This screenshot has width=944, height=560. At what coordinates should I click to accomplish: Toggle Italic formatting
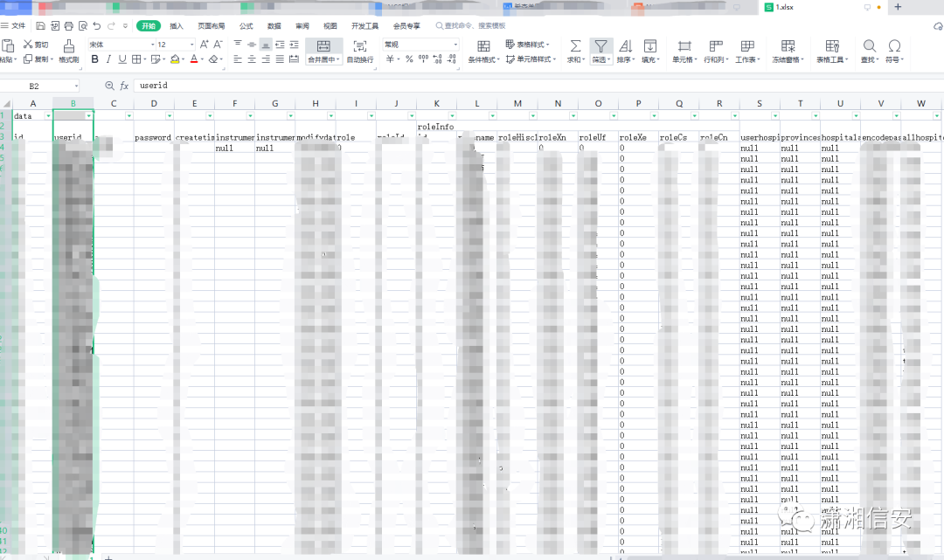point(108,59)
